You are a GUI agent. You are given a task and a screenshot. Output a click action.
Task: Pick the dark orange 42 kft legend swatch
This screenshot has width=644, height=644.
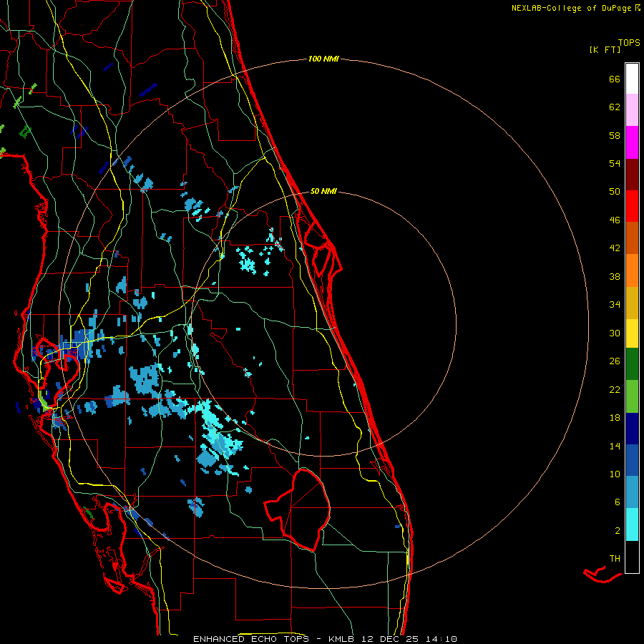[632, 238]
